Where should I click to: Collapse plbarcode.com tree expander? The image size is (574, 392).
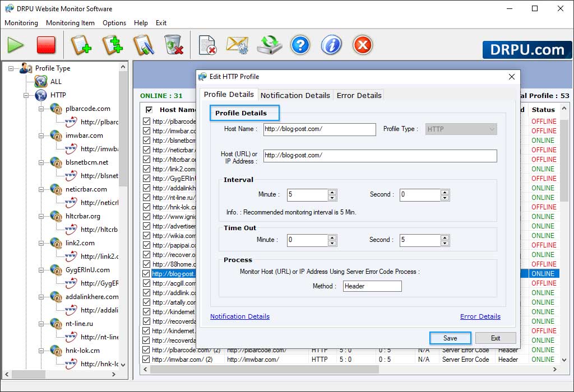[x=41, y=109]
